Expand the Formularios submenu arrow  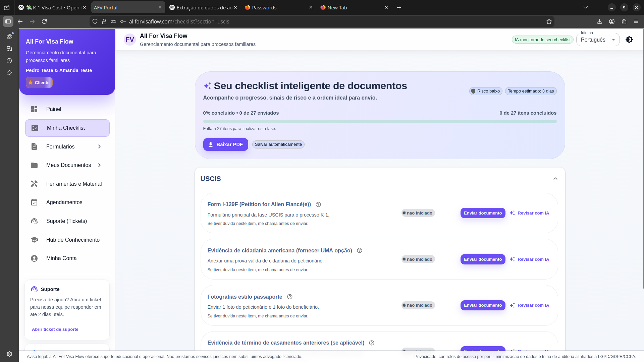99,146
